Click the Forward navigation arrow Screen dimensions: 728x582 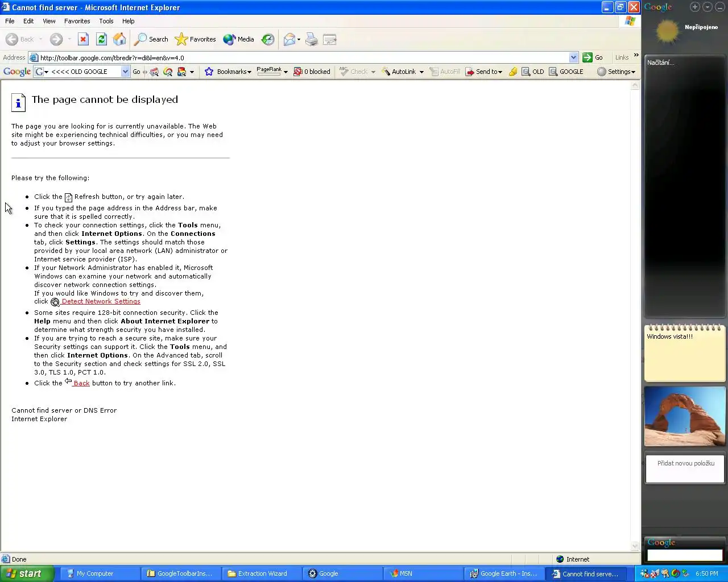[56, 39]
